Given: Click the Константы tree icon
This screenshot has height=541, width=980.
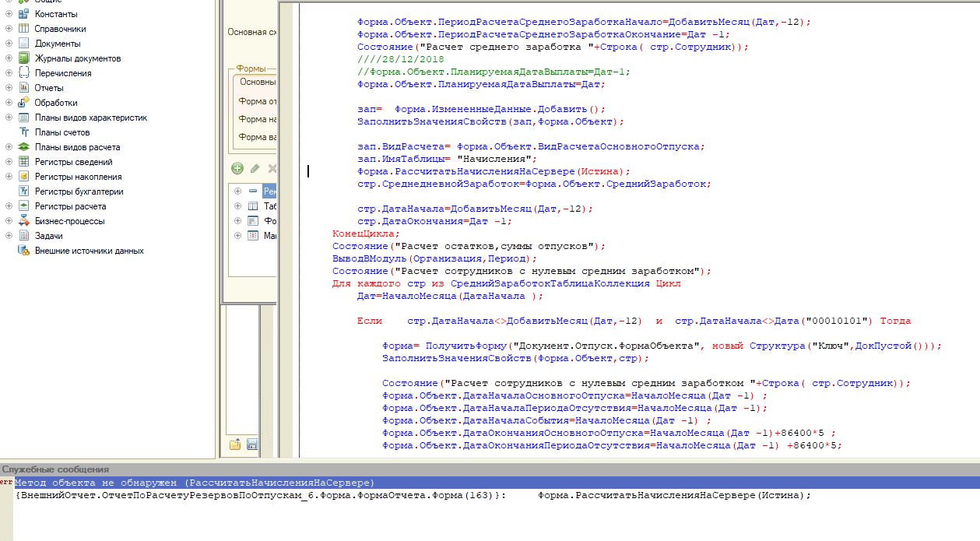Looking at the screenshot, I should (23, 14).
